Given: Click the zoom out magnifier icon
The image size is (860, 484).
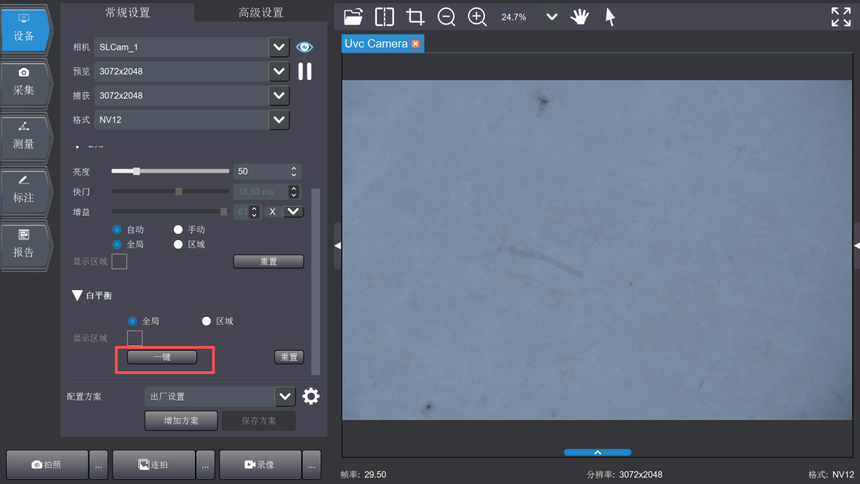Looking at the screenshot, I should (x=447, y=17).
